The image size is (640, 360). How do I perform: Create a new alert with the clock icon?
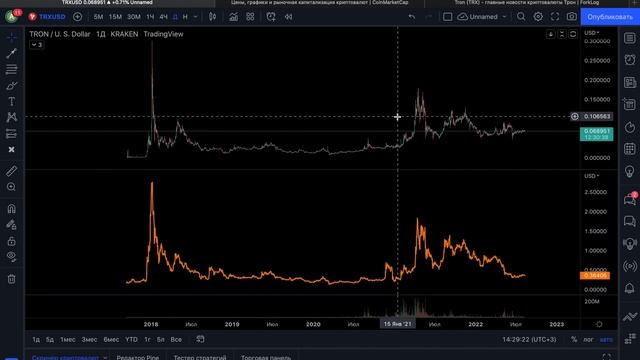point(271,17)
